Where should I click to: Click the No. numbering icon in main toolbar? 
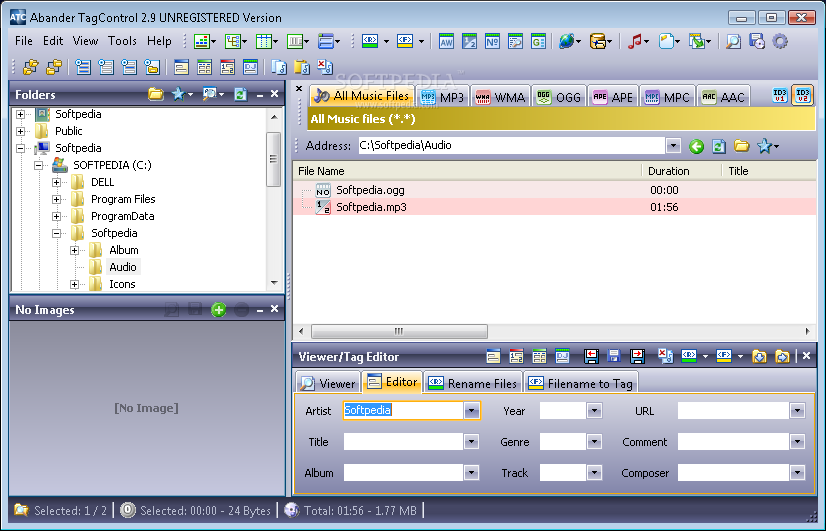[x=492, y=41]
